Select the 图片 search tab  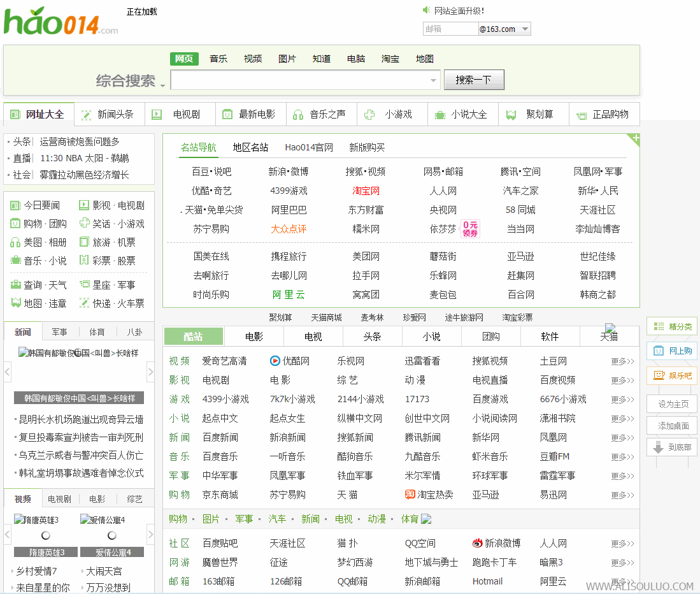pos(287,59)
